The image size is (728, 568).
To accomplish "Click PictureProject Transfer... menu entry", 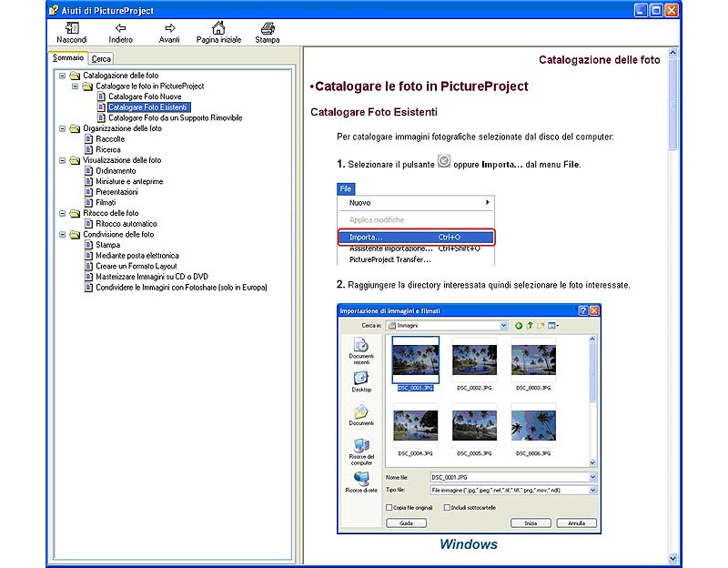I will [390, 259].
